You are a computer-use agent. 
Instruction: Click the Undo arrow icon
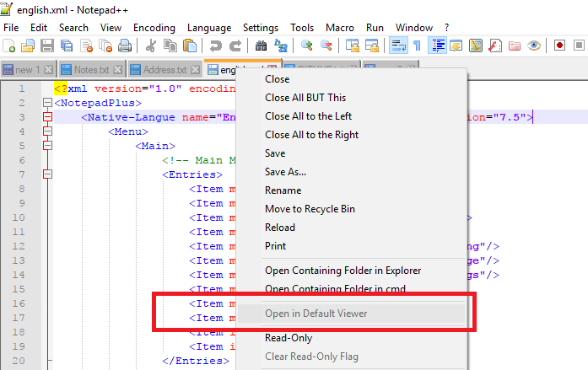click(x=216, y=46)
